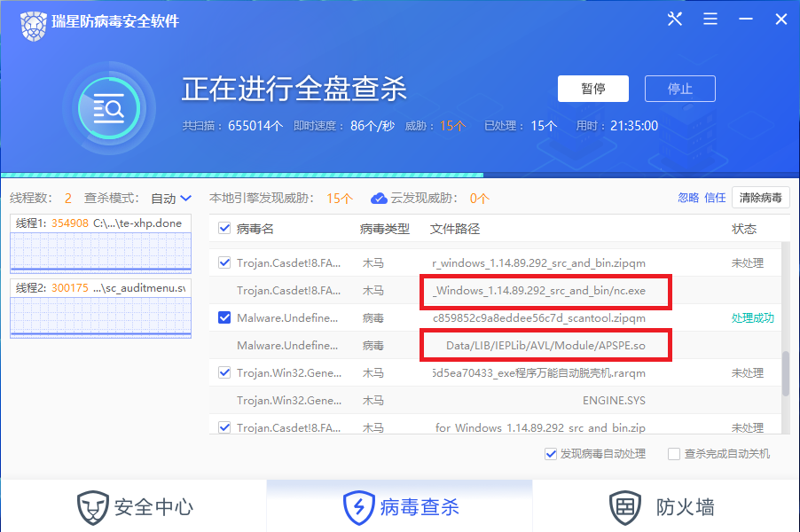Image resolution: width=800 pixels, height=532 pixels.
Task: Uncheck the Malware.Undefine scantool.zipqm row
Action: [x=224, y=317]
